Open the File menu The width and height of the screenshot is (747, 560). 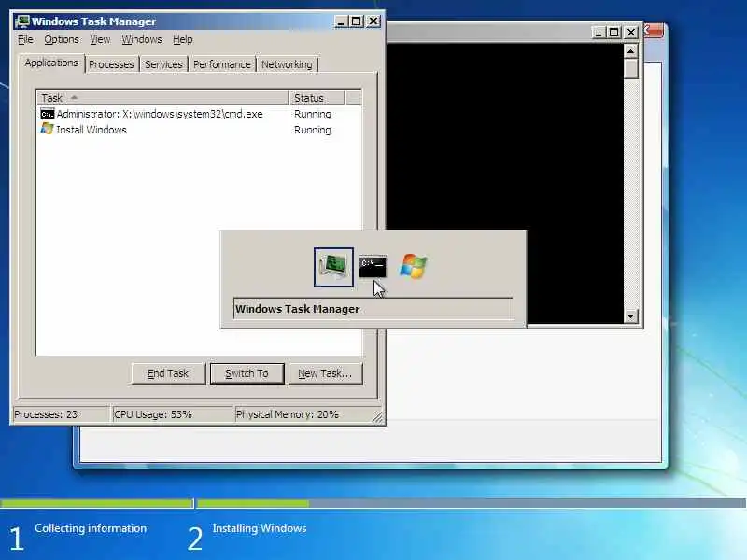25,39
